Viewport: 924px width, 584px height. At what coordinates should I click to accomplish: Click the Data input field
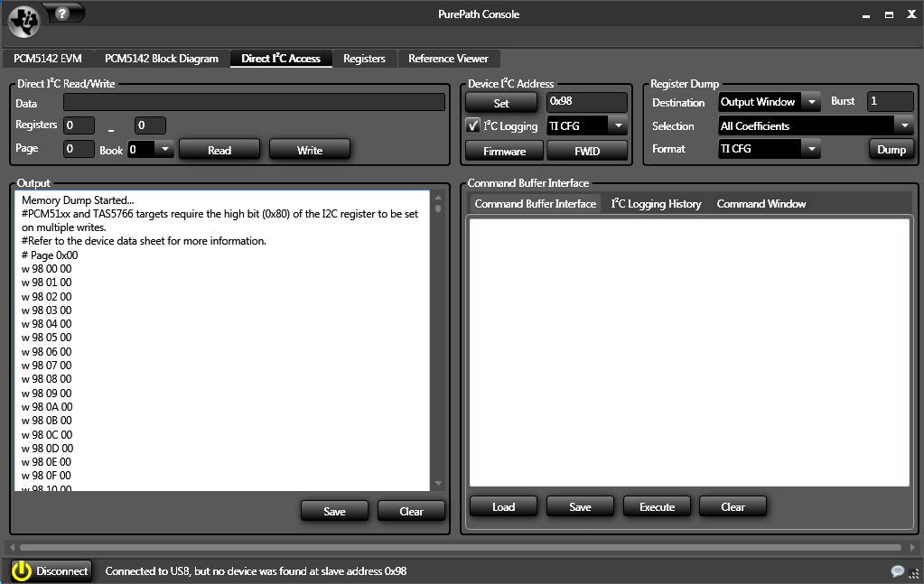[254, 102]
